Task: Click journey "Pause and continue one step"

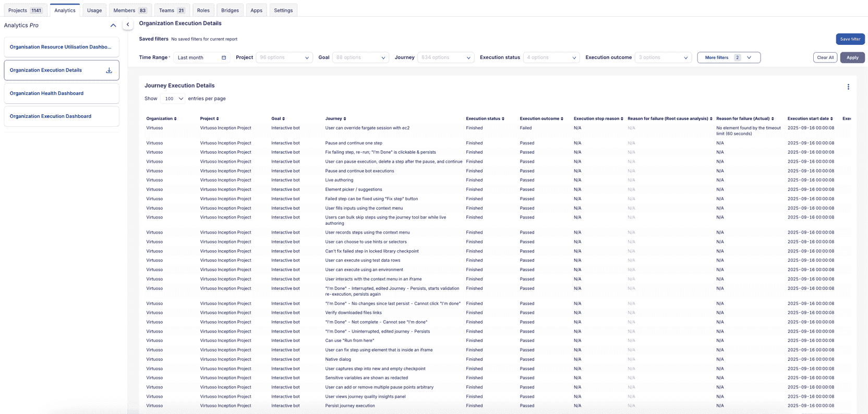Action: pos(354,143)
